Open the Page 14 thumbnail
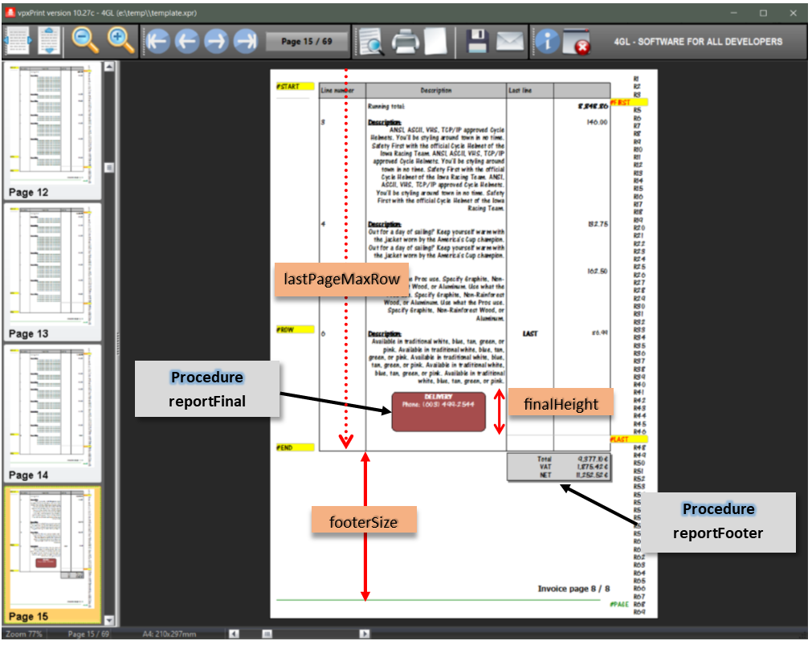812x645 pixels. click(51, 414)
